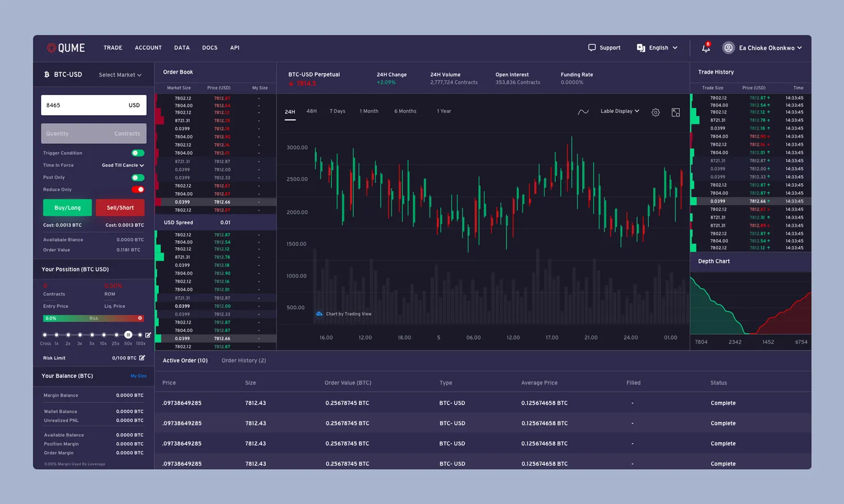Screen dimensions: 844x504
Task: Open Good Till Cancle time-in-force dropdown
Action: tap(123, 165)
